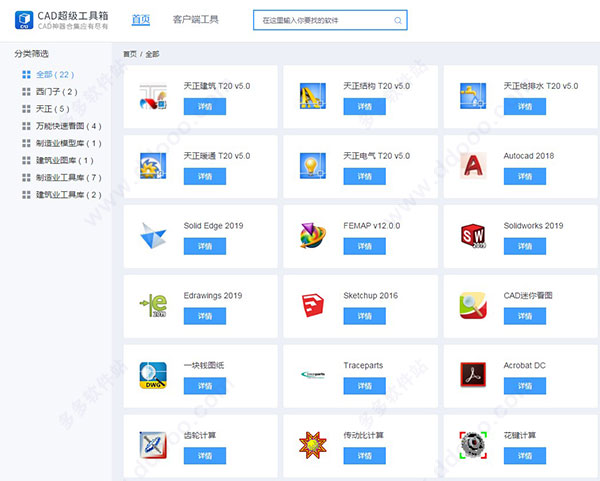Click the grid icon beside 西门子

(x=26, y=92)
